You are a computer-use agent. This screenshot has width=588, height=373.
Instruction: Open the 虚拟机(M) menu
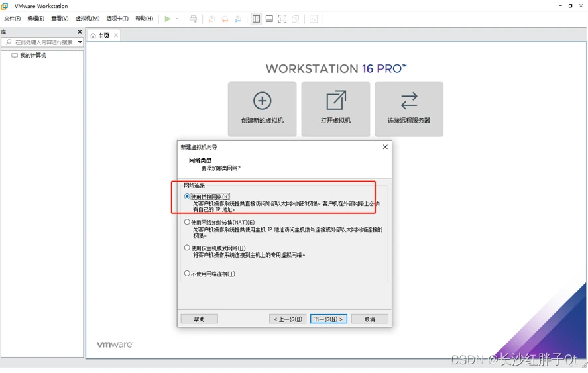(87, 19)
